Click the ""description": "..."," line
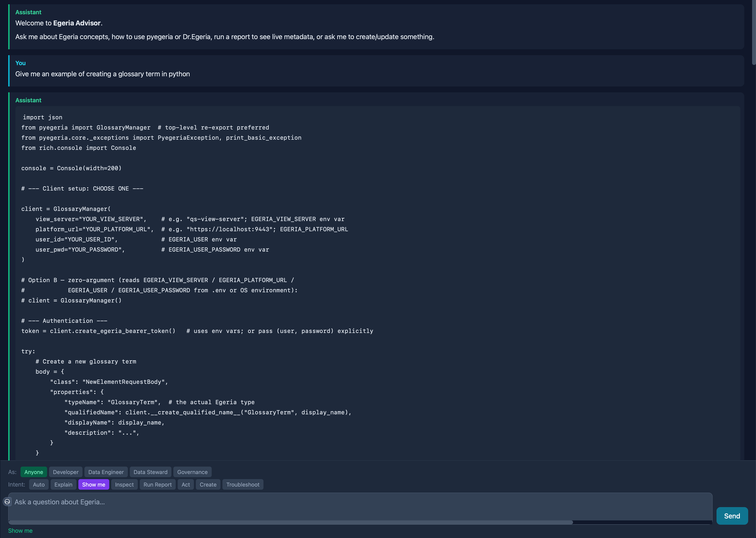Screen dimensions: 756x538 102,433
